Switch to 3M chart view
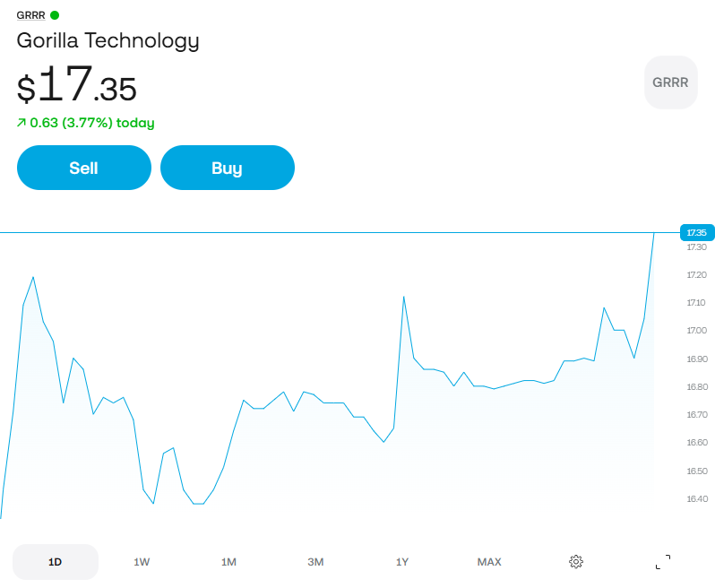 click(315, 562)
